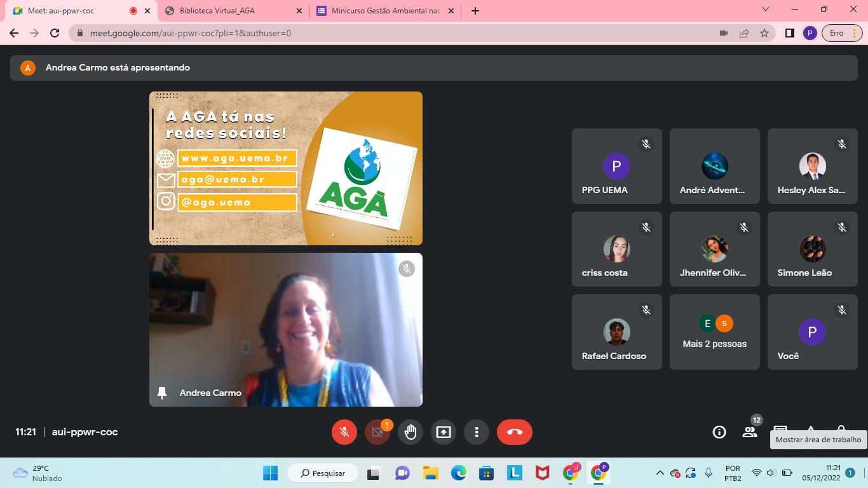This screenshot has height=488, width=868.
Task: Open the Mais 2 pessoas tile
Action: pos(715,332)
